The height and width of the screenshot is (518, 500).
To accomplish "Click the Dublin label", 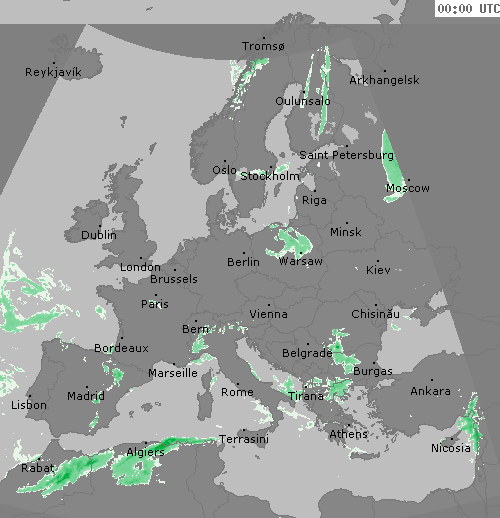I will (99, 235).
